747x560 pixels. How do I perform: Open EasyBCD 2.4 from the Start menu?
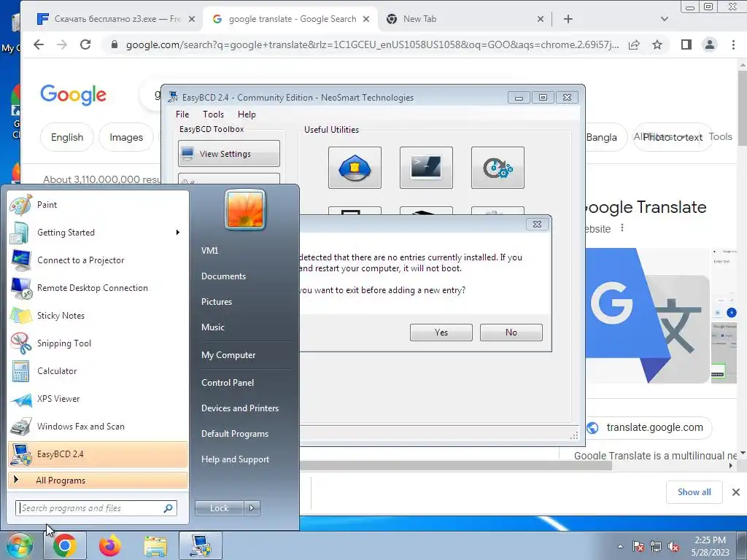(98, 454)
